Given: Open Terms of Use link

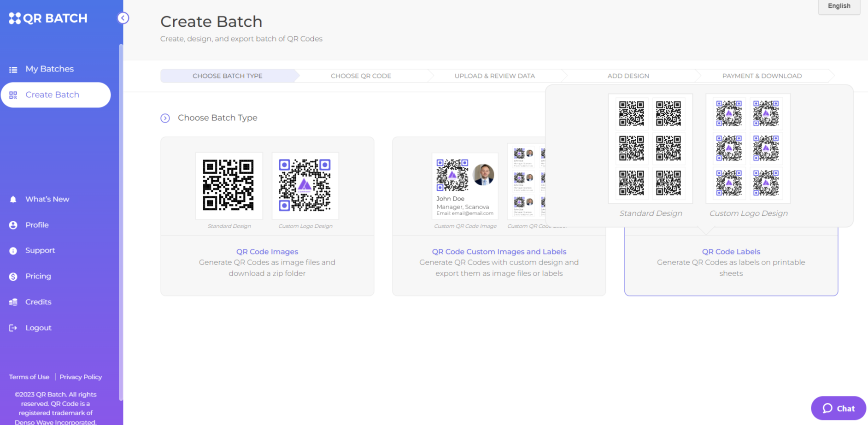Looking at the screenshot, I should point(29,377).
